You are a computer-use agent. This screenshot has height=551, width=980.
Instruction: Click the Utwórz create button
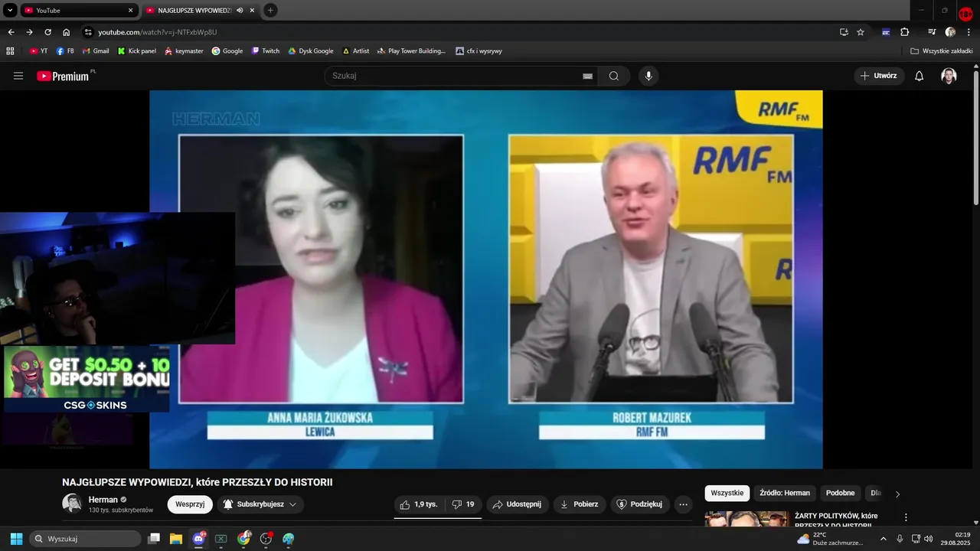(879, 76)
